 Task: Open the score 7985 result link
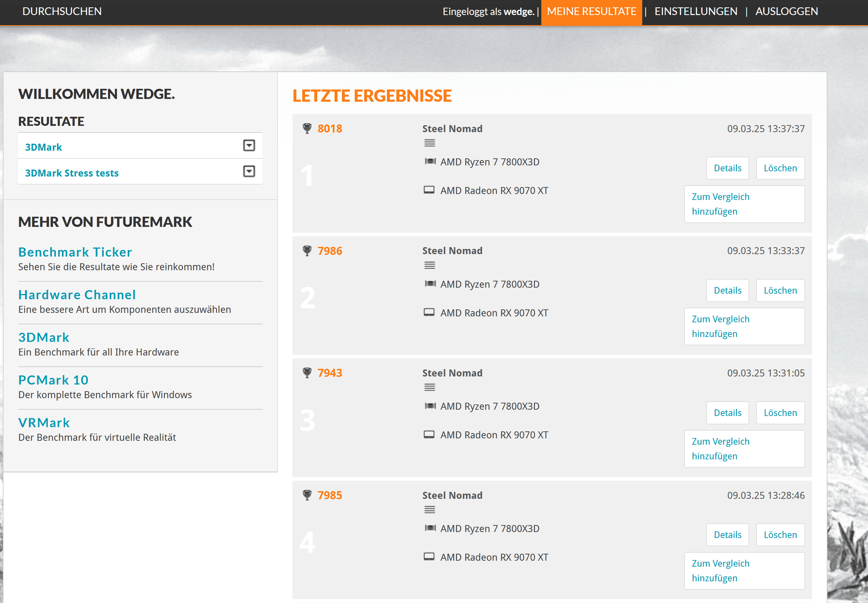(330, 495)
